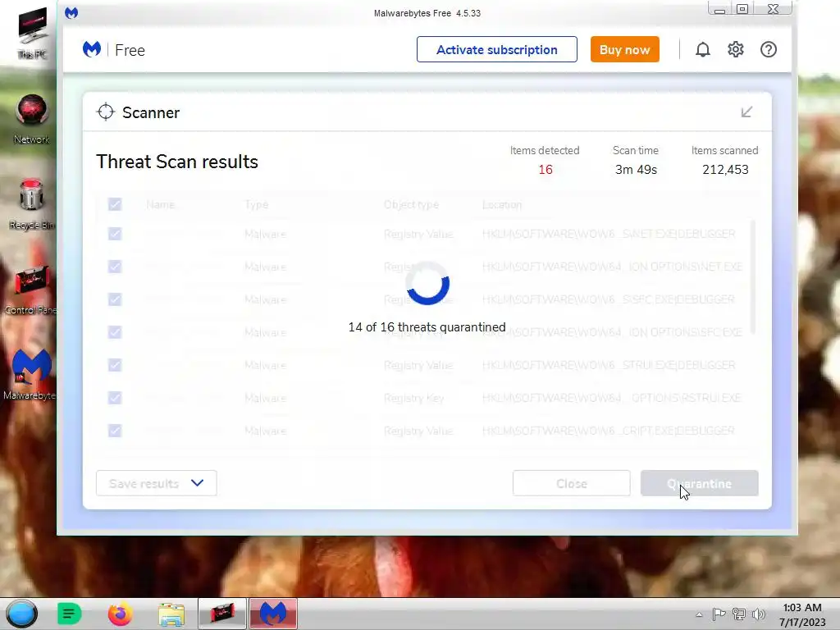Open the taskbar clock showing 1:03 AM
The height and width of the screenshot is (630, 840).
[802, 614]
